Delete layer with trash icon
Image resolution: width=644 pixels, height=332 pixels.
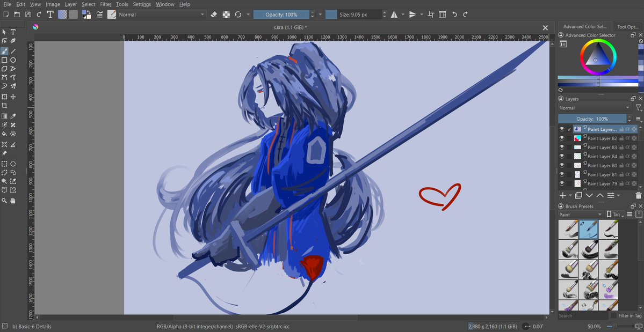[638, 196]
